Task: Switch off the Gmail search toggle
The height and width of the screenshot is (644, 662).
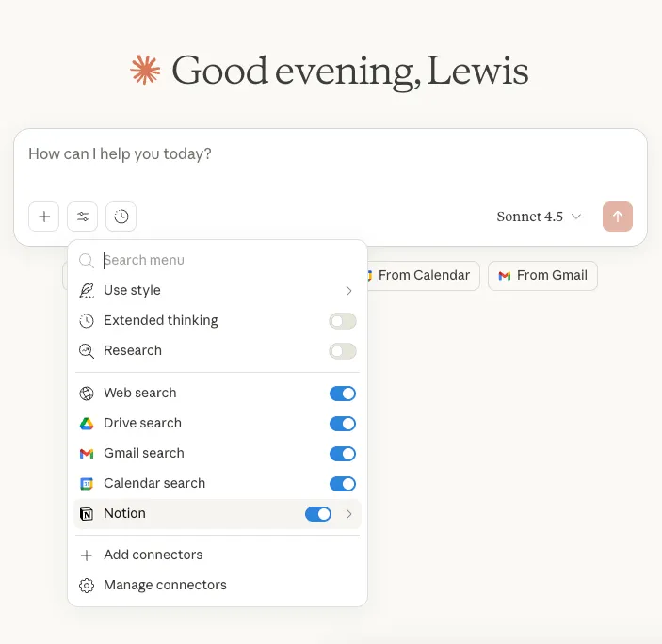Action: 343,454
